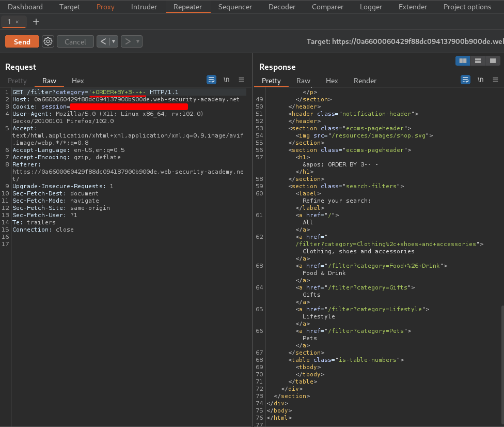Toggle non-printable characters in Response panel
This screenshot has height=427, width=504.
click(481, 80)
